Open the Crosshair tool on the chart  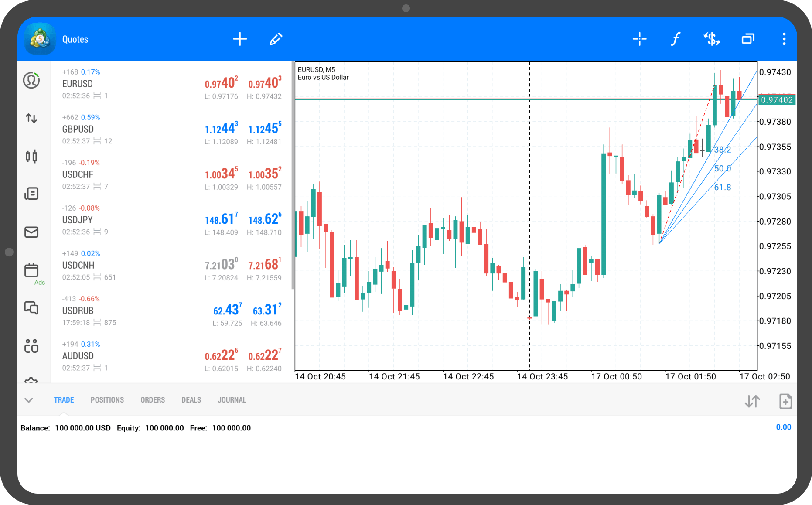click(x=639, y=39)
